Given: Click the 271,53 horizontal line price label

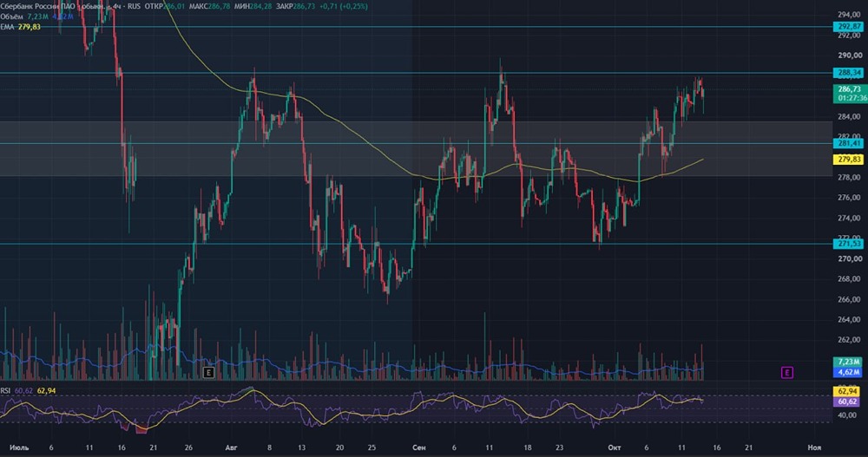Looking at the screenshot, I should click(x=849, y=244).
